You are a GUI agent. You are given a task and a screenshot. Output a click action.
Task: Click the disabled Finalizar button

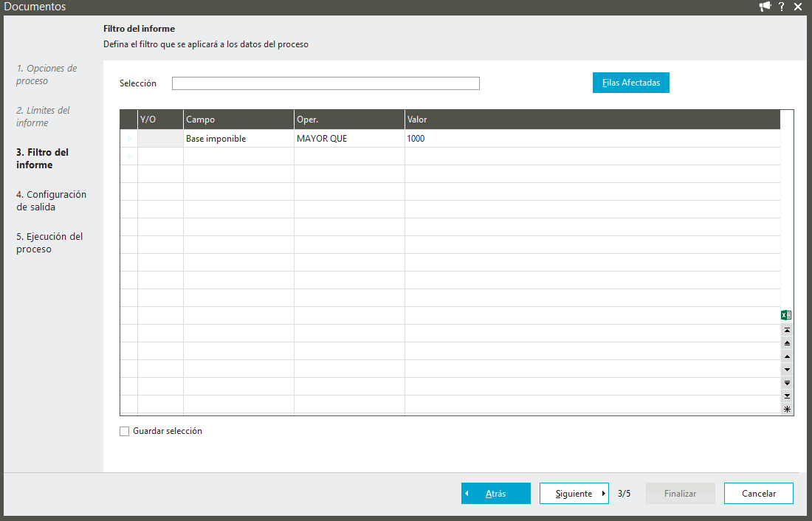click(x=681, y=494)
